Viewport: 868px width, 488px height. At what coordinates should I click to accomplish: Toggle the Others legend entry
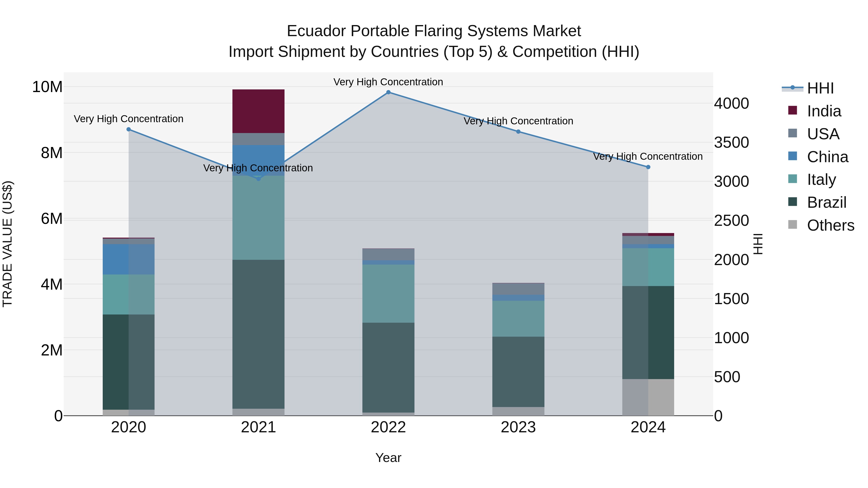[821, 225]
